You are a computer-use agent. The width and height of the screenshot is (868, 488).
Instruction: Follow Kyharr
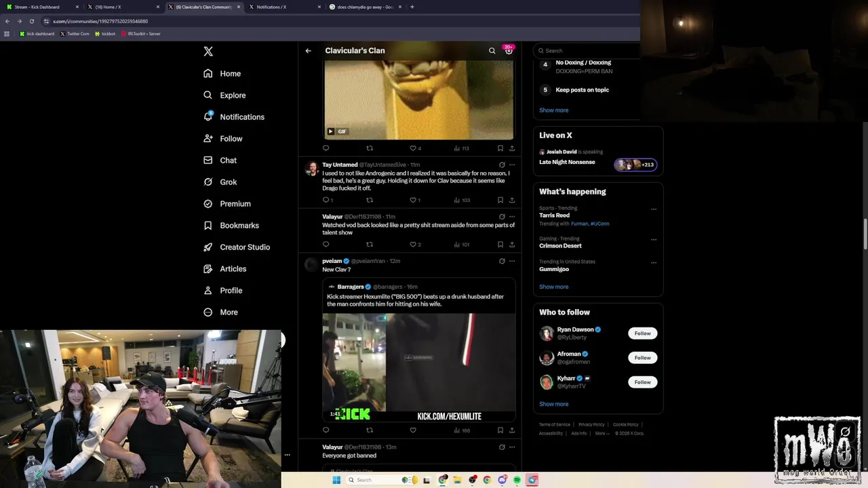tap(643, 382)
